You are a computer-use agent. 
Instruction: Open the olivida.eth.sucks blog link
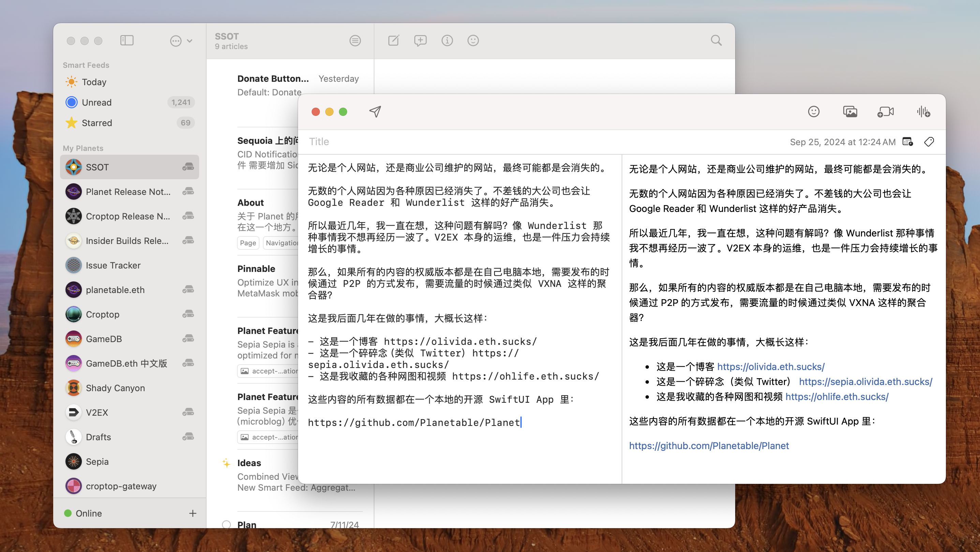[771, 367]
